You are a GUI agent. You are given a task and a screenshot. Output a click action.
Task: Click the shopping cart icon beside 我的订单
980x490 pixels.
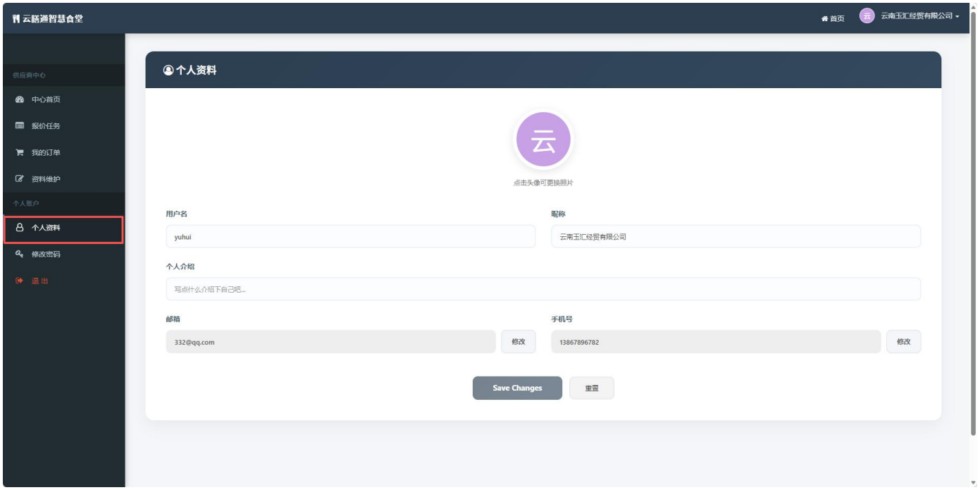20,152
